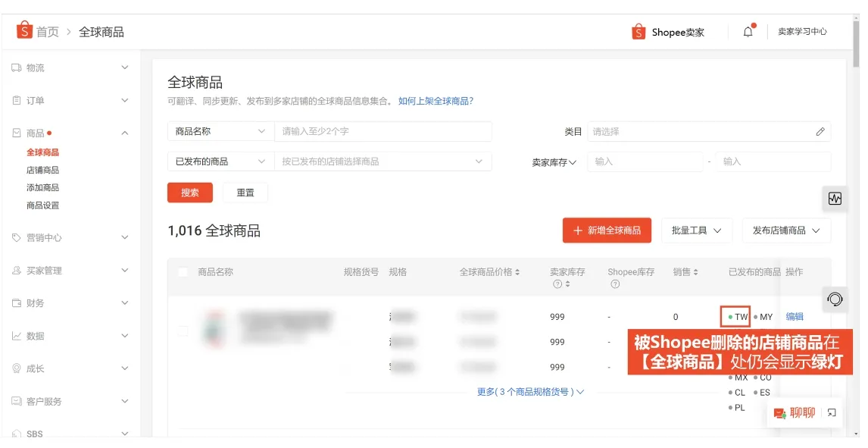
Task: Collapse the 商品 section in the sidebar
Action: (x=126, y=132)
